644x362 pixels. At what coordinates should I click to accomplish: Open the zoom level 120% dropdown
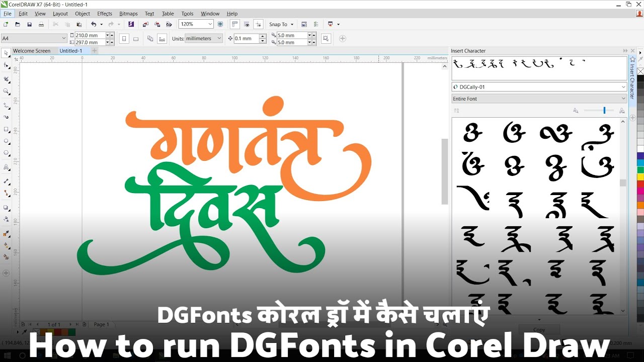(x=210, y=24)
